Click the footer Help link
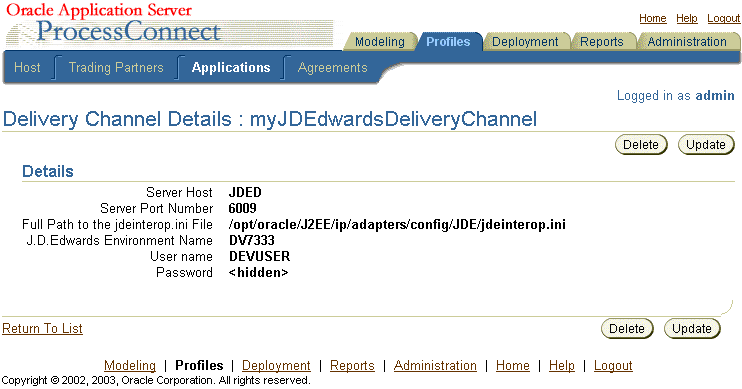Image resolution: width=742 pixels, height=389 pixels. [562, 366]
